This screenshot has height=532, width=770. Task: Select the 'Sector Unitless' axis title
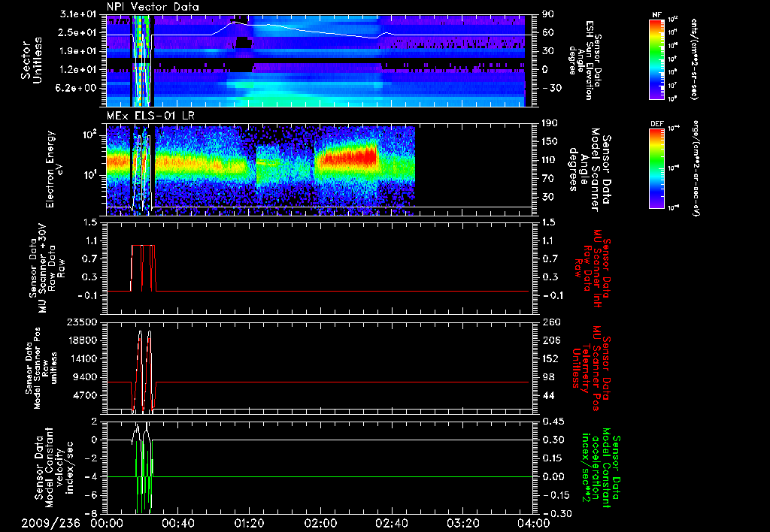32,60
